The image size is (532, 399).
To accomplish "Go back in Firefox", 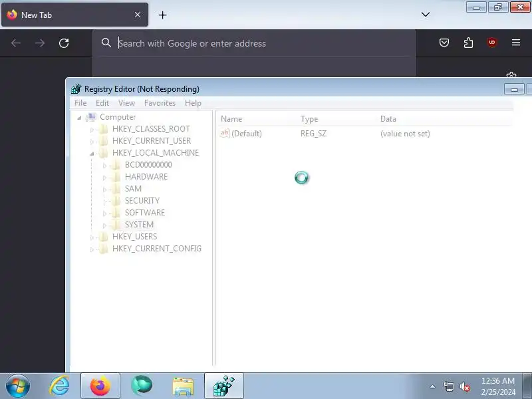I will 16,43.
